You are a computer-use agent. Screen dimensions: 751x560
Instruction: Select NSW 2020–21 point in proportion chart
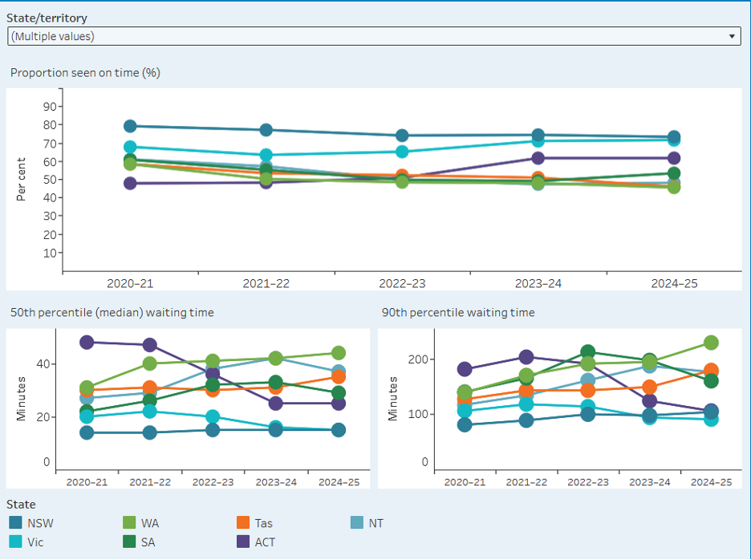(x=130, y=126)
